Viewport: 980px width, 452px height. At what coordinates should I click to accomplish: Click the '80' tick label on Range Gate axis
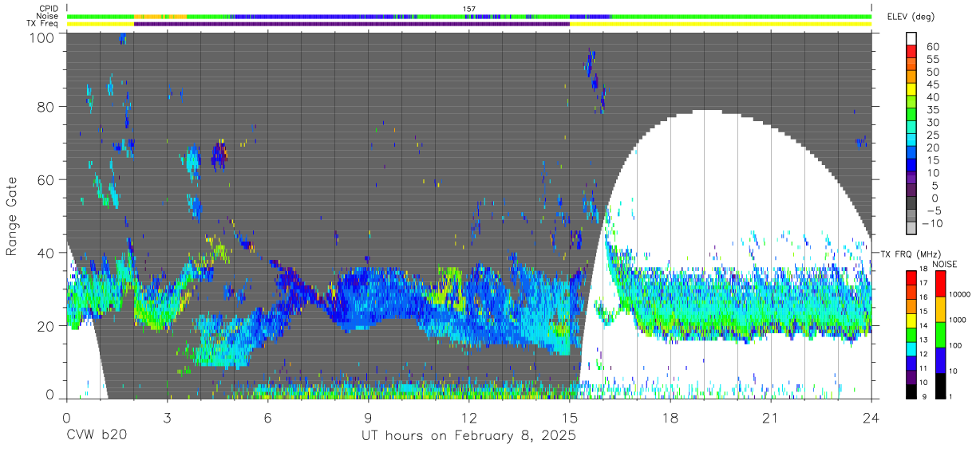tap(47, 107)
